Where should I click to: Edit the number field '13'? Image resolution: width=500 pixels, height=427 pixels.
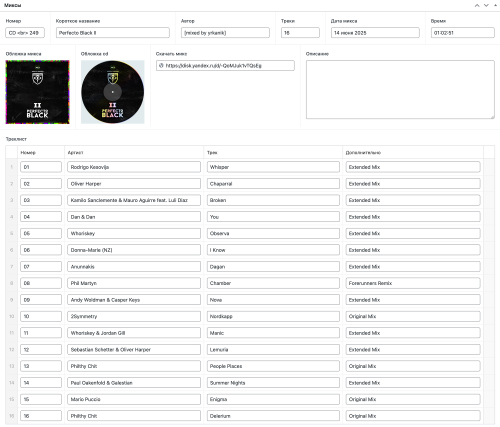click(x=41, y=366)
